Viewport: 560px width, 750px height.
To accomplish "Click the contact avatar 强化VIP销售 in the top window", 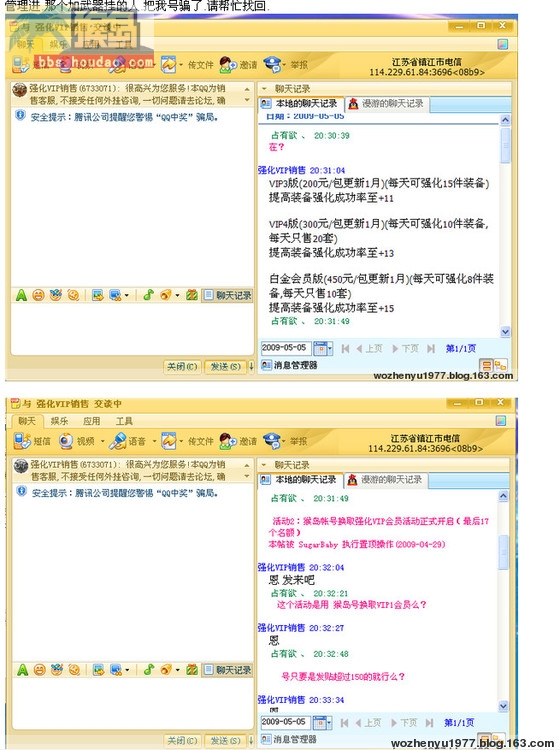I will point(19,89).
